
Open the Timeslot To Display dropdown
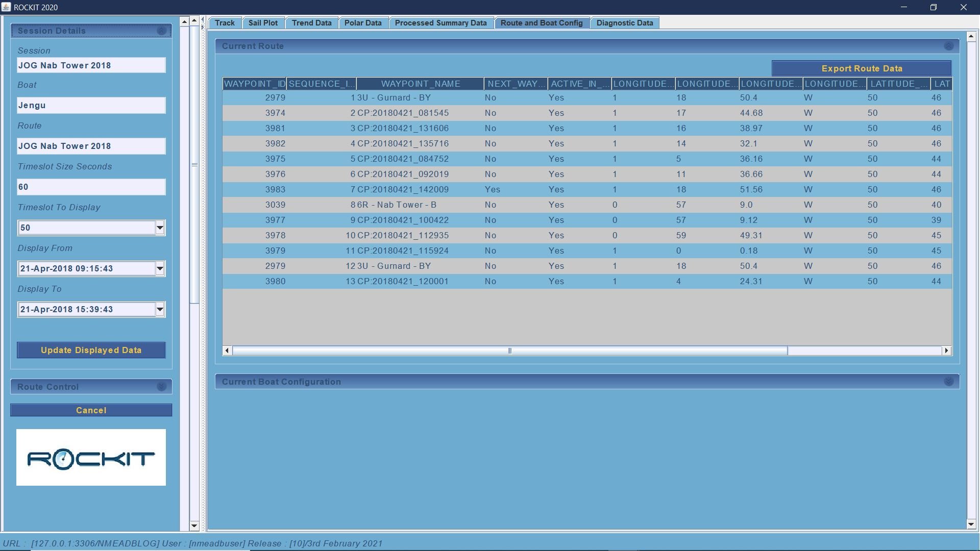click(x=160, y=228)
